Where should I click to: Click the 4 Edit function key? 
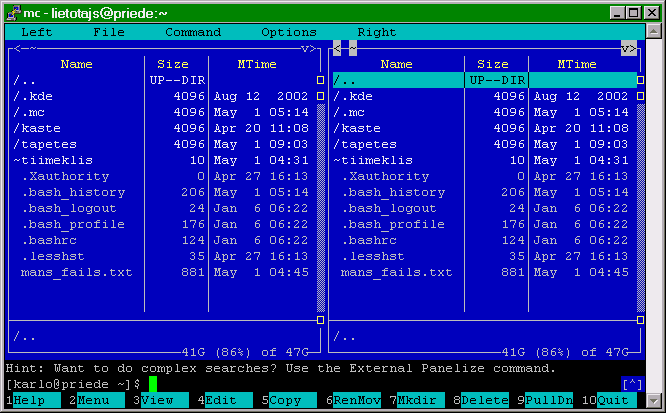(225, 400)
